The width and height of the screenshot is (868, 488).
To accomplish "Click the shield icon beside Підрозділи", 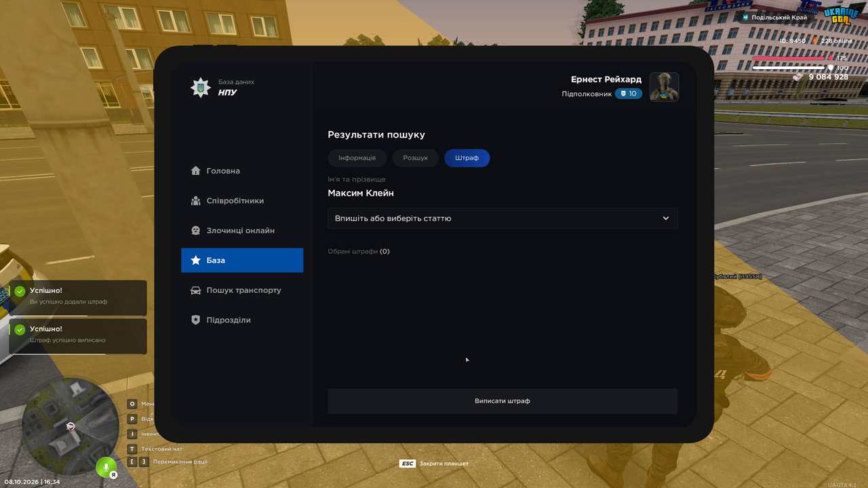I will tap(196, 320).
